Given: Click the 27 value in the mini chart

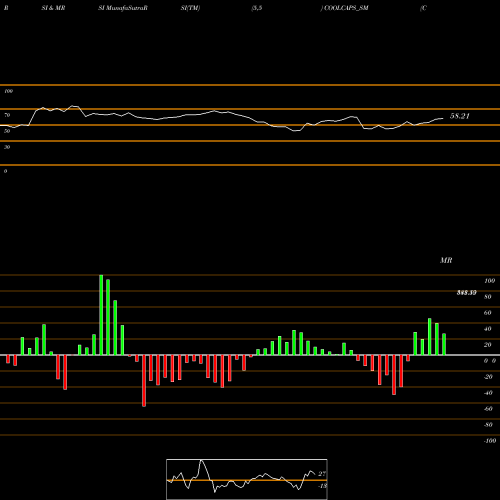Looking at the screenshot, I should (x=322, y=474).
